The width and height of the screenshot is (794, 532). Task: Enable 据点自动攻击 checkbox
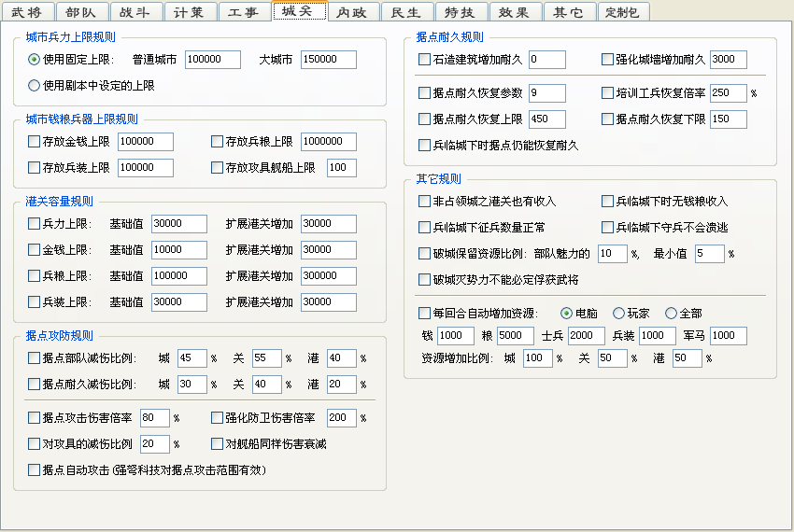pyautogui.click(x=35, y=470)
